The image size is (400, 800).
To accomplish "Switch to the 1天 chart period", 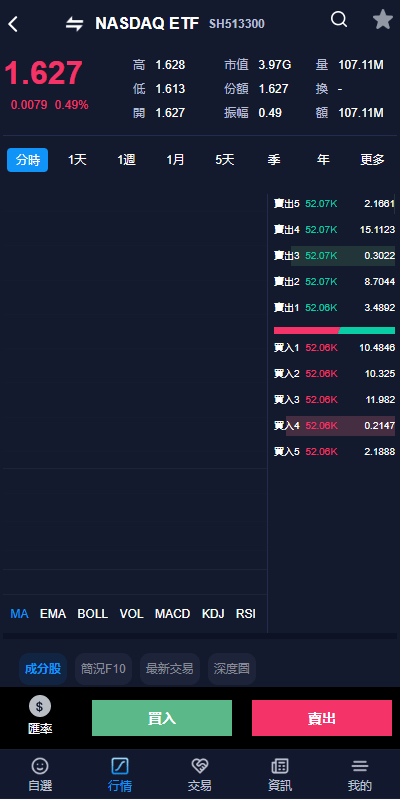I will pyautogui.click(x=78, y=160).
